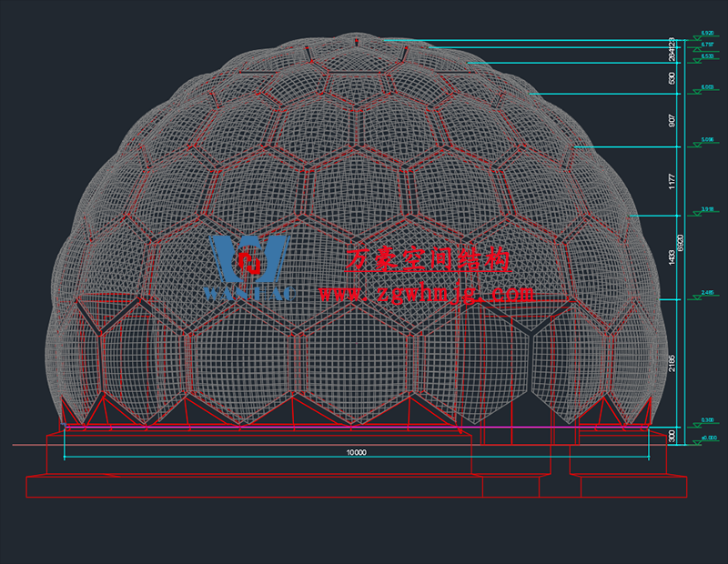Click the 1433 vertical dimension label
This screenshot has height=564, width=728.
(672, 257)
